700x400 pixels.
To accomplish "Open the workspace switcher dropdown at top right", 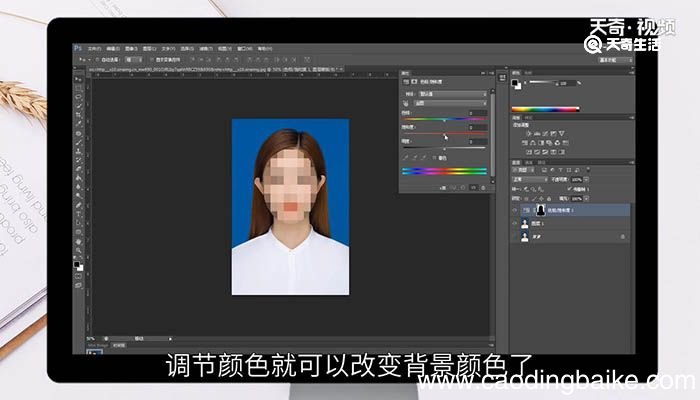I will click(x=615, y=60).
